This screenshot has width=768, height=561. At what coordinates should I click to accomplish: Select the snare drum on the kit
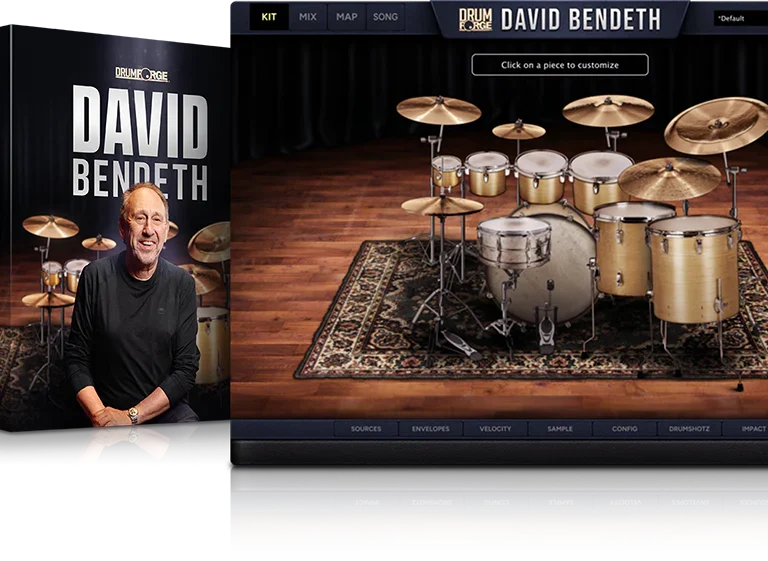click(x=514, y=242)
